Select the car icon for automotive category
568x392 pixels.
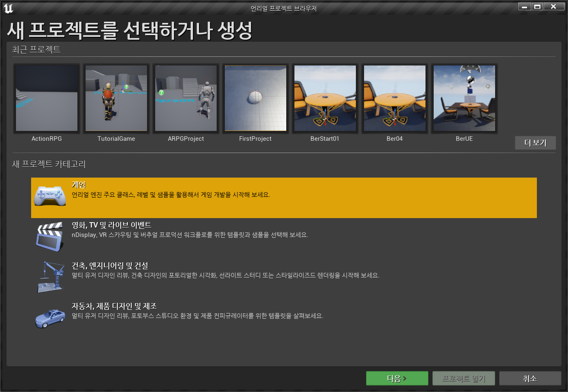(50, 318)
